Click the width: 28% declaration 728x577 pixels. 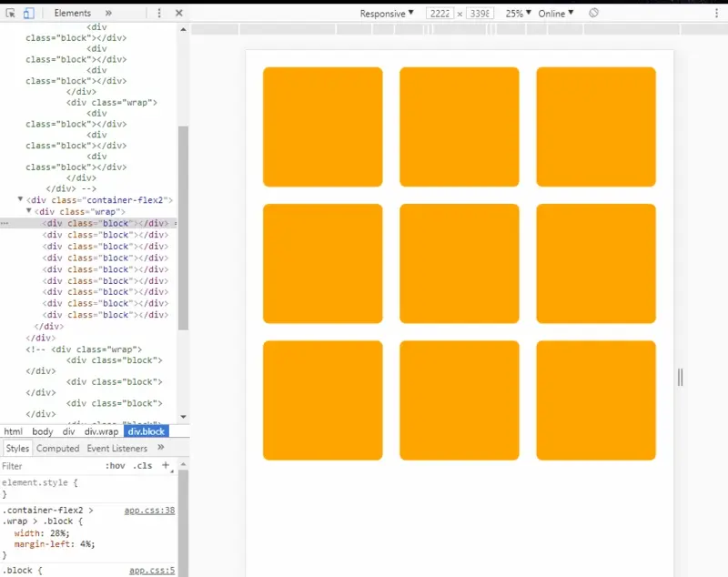pos(42,533)
